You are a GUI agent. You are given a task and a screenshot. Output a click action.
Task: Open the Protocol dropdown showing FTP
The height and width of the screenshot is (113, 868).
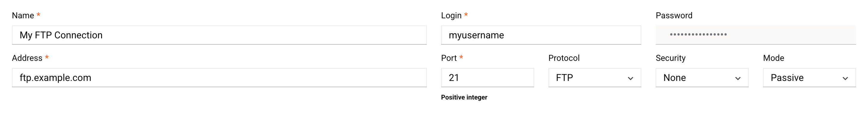[594, 77]
